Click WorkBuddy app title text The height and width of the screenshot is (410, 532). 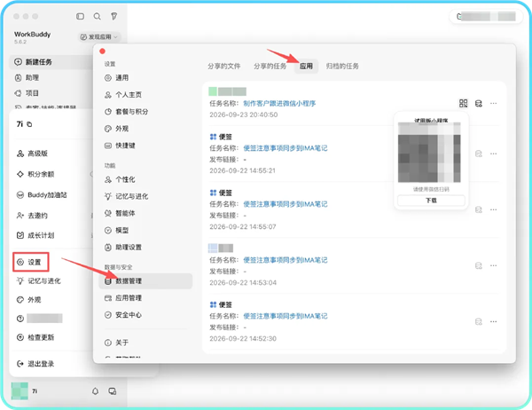[x=32, y=35]
